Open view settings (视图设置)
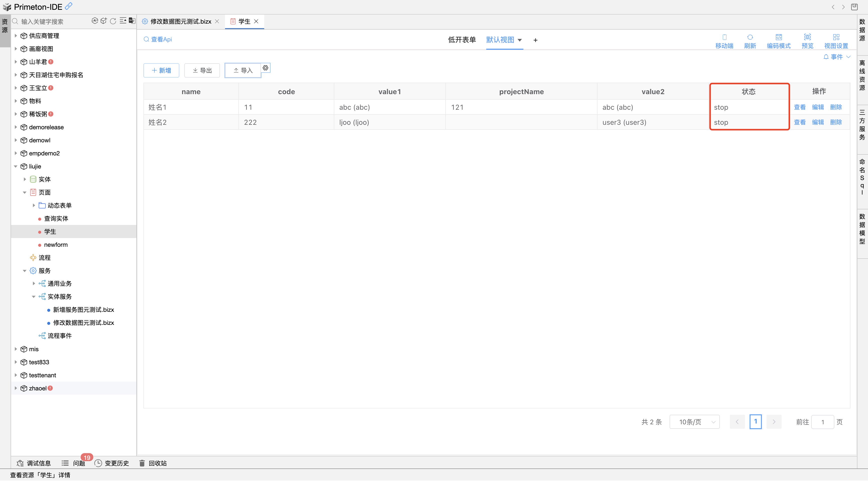The height and width of the screenshot is (481, 868). 836,41
